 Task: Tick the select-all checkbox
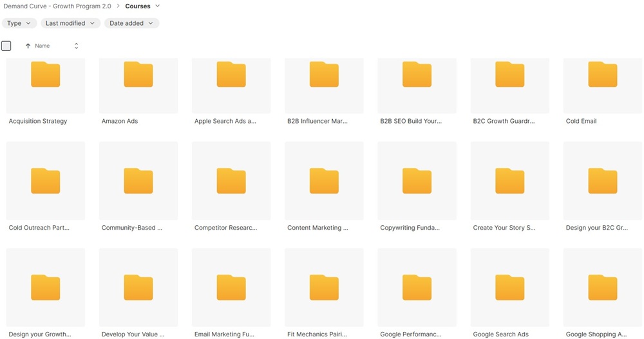pos(6,46)
